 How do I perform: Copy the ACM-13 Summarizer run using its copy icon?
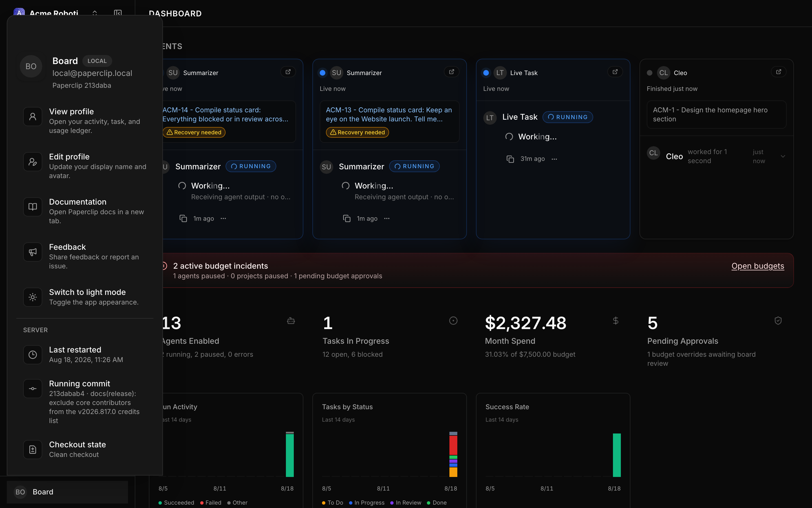pos(347,218)
